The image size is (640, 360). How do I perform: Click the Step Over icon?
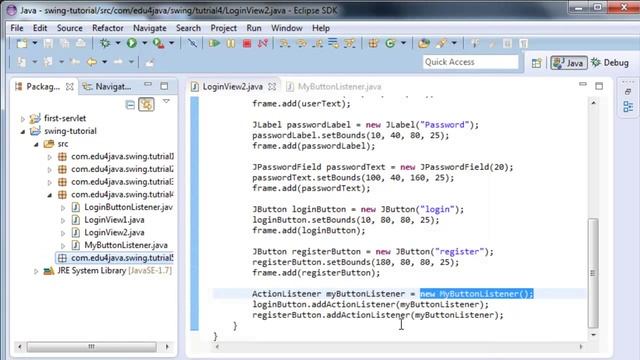302,43
